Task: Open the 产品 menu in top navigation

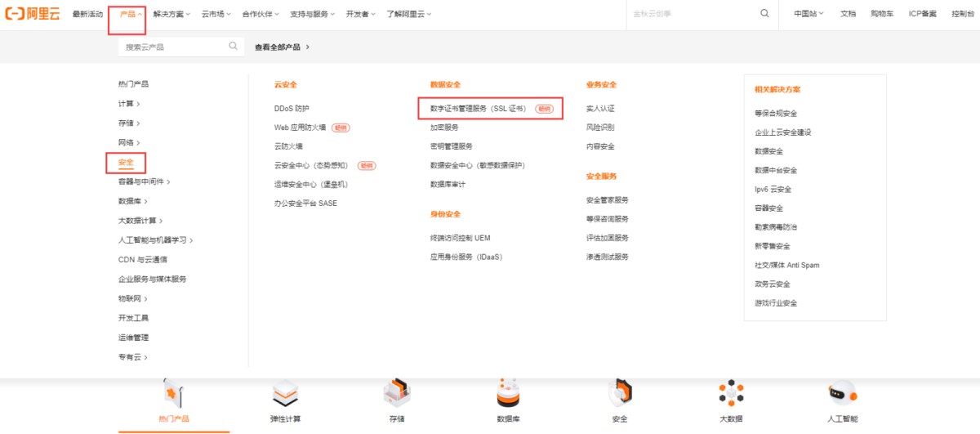Action: pos(131,14)
